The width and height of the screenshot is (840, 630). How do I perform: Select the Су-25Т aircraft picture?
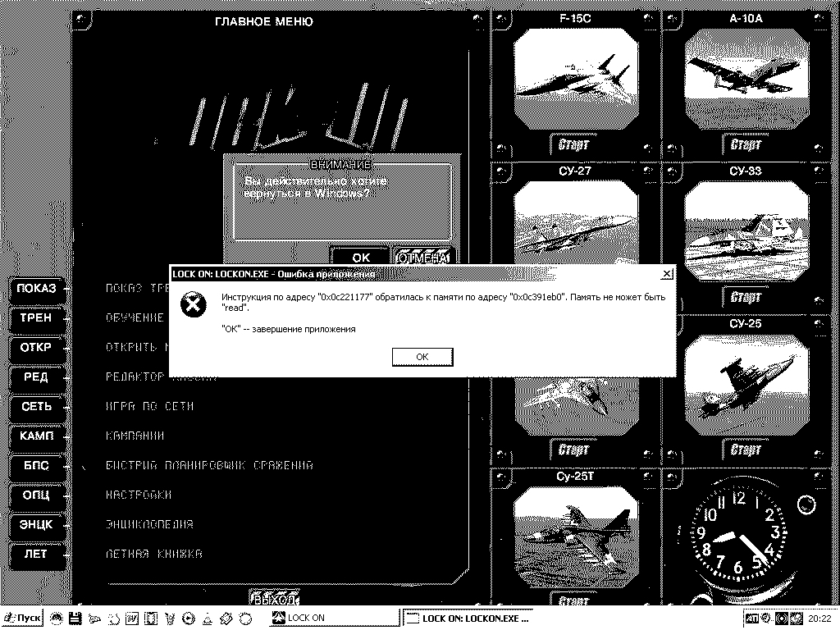[576, 536]
